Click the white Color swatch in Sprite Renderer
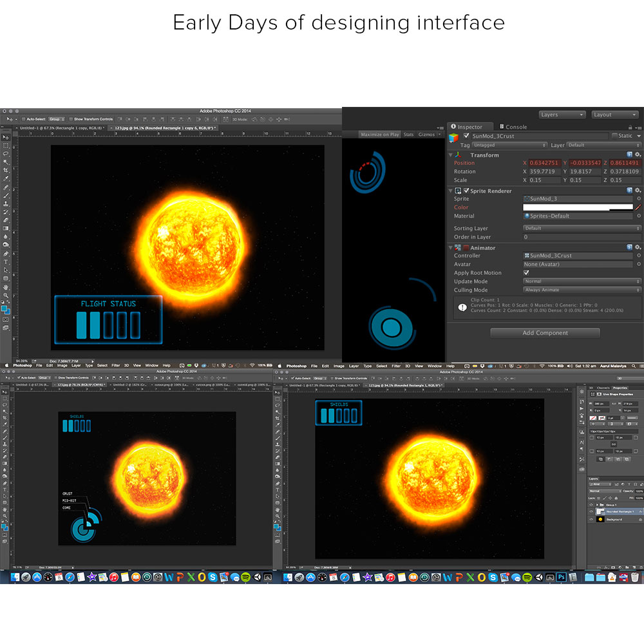 578,207
